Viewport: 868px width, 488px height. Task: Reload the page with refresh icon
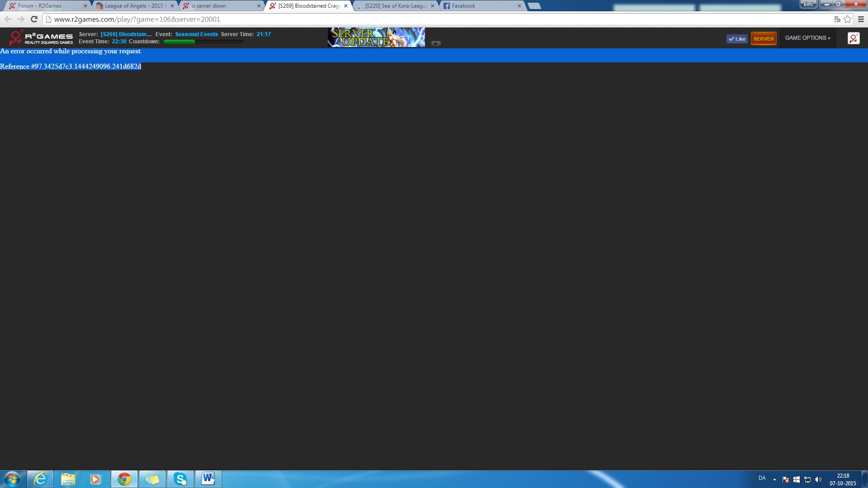pyautogui.click(x=34, y=19)
